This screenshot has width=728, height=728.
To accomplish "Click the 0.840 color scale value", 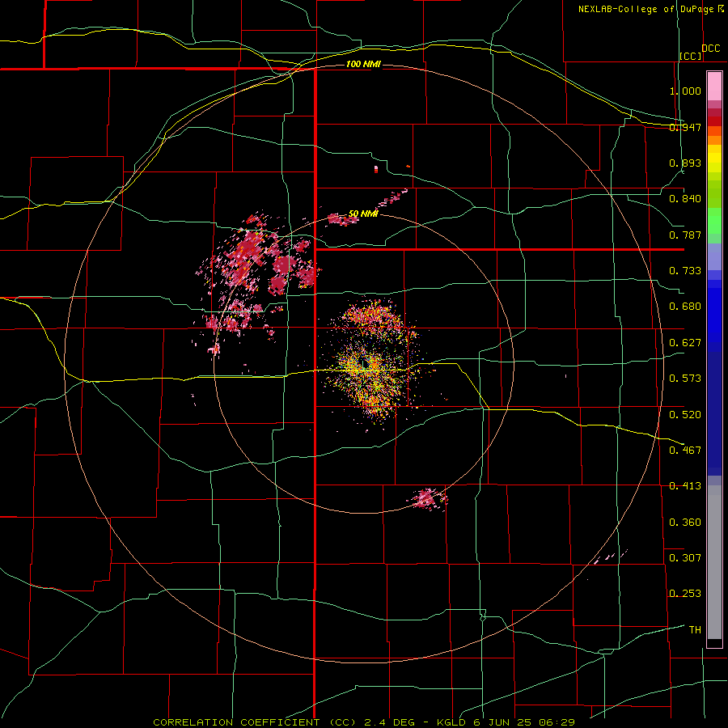I will tap(685, 199).
